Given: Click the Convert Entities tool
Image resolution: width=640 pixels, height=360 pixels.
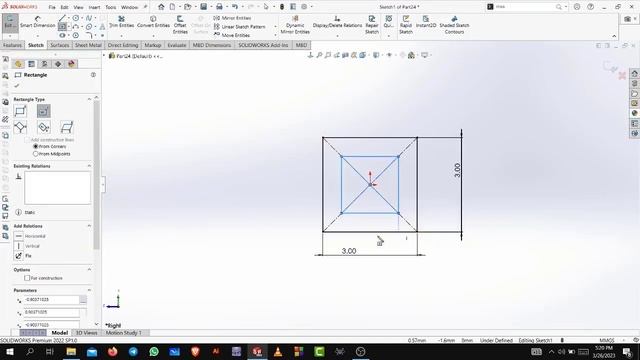Looking at the screenshot, I should pos(153,22).
